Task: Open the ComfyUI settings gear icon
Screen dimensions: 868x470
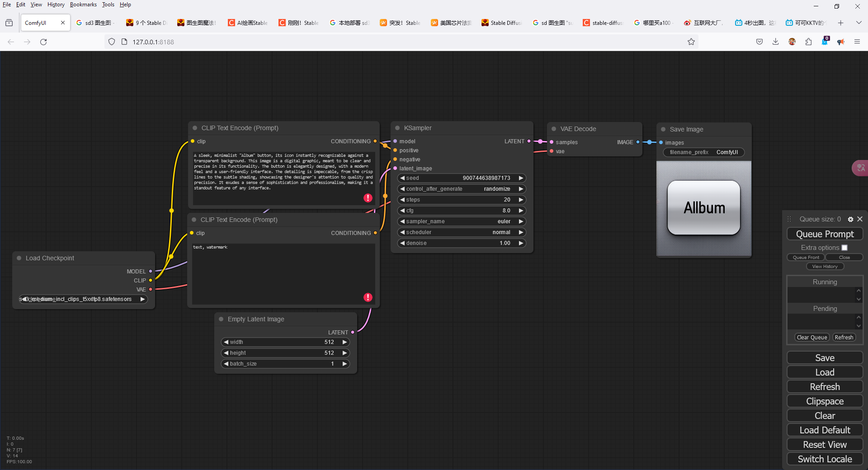Action: [x=850, y=219]
